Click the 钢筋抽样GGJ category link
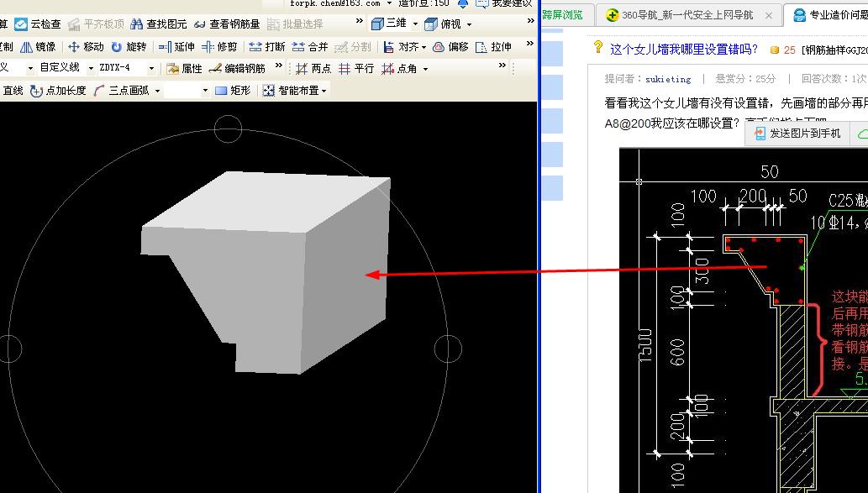 834,50
